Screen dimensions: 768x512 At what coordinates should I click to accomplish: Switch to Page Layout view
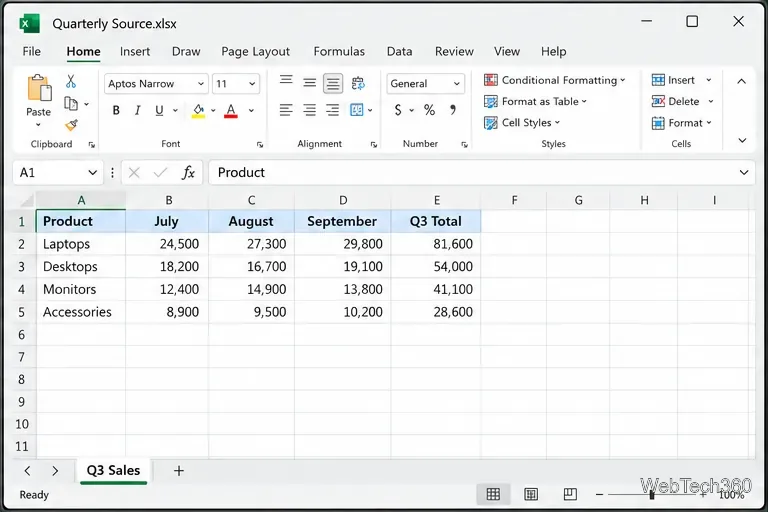pyautogui.click(x=531, y=494)
